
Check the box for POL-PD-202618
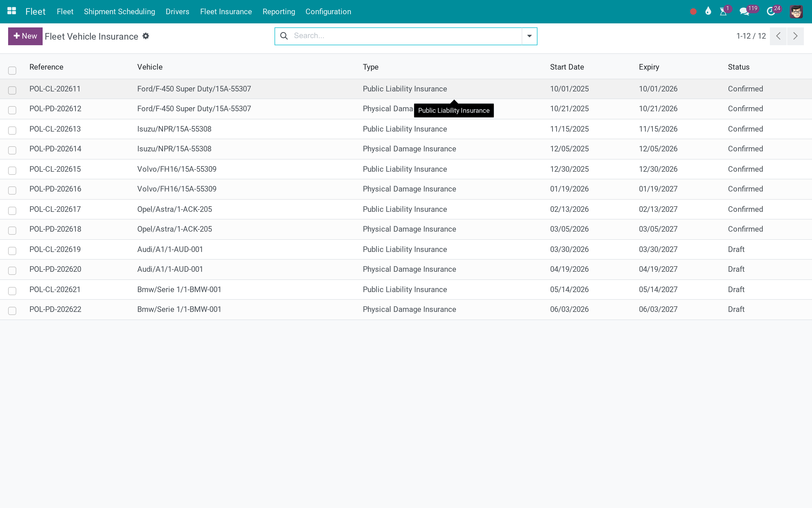[x=12, y=230]
